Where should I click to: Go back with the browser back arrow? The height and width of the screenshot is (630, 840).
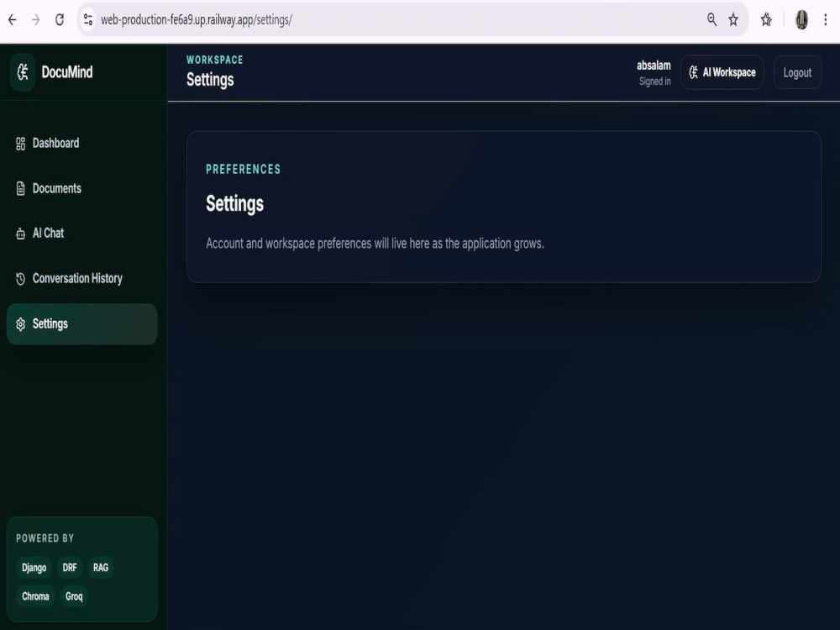click(x=13, y=20)
